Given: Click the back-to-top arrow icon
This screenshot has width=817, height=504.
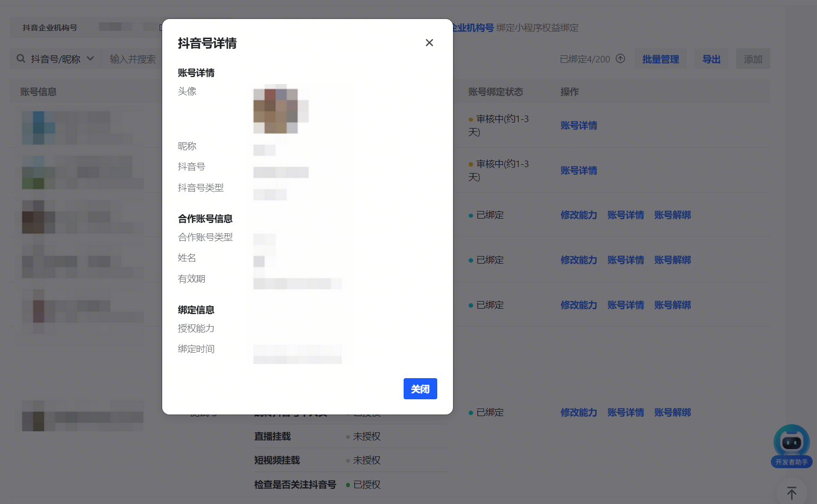Looking at the screenshot, I should pyautogui.click(x=792, y=493).
